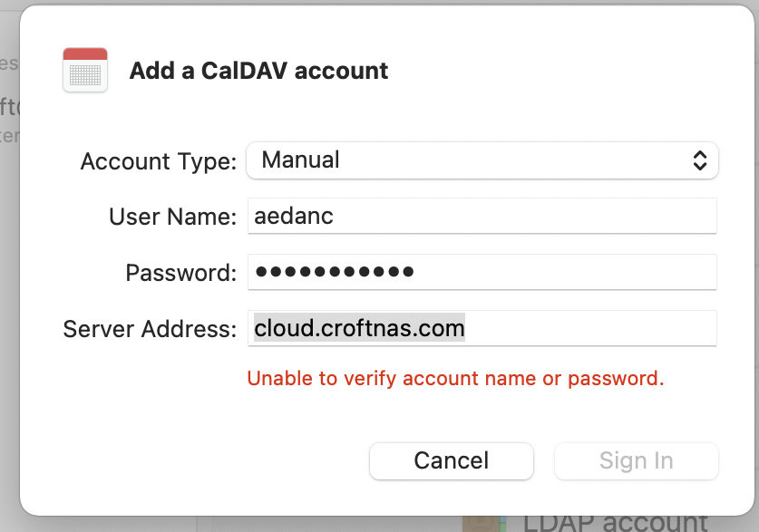
Task: Click the dimmed Sign In button
Action: [636, 460]
